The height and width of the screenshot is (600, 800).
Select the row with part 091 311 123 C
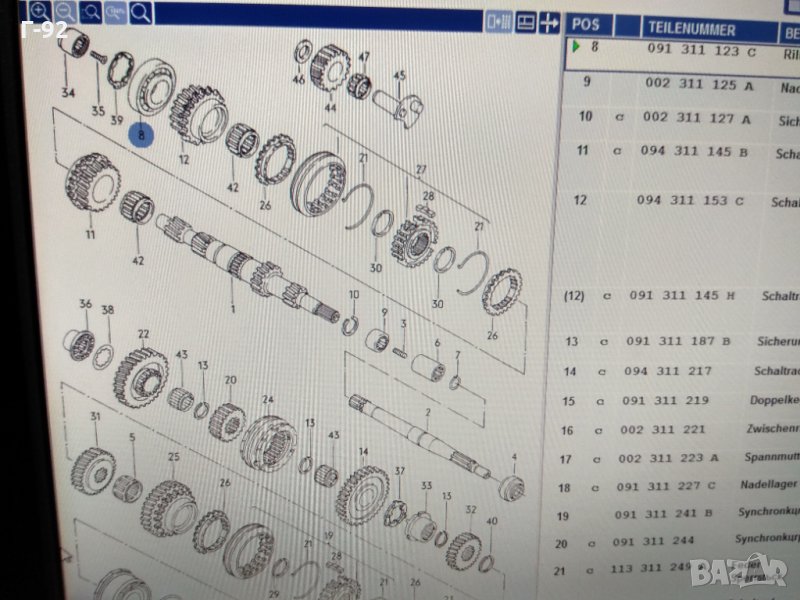pos(700,49)
